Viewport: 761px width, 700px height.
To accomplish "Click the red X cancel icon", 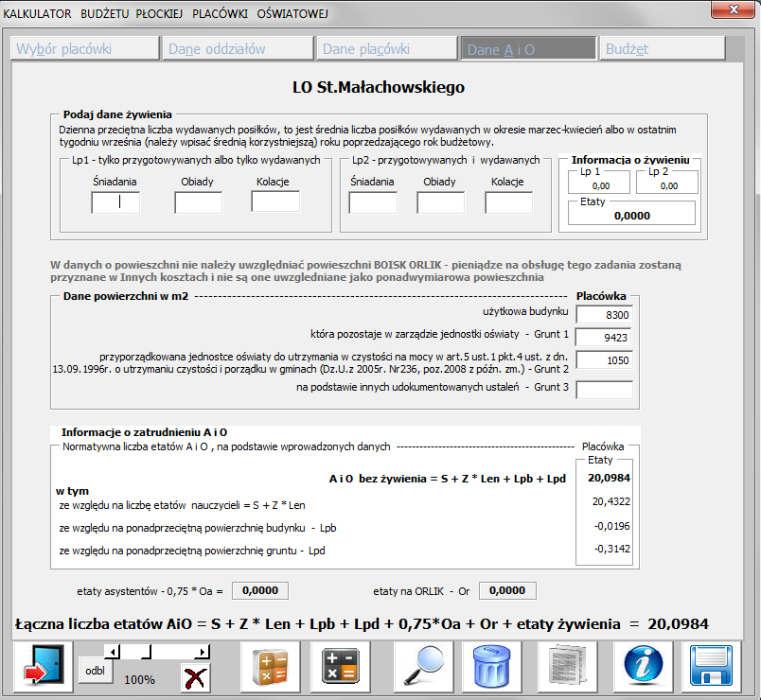I will point(195,677).
